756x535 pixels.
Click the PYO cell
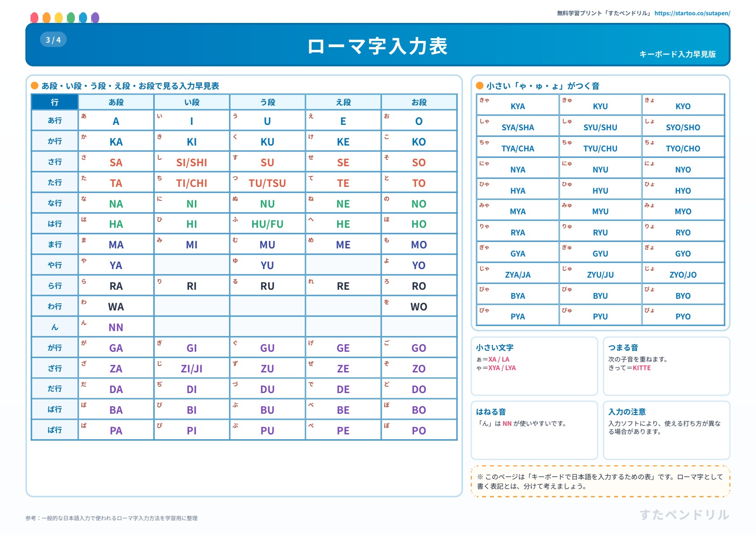click(x=683, y=315)
